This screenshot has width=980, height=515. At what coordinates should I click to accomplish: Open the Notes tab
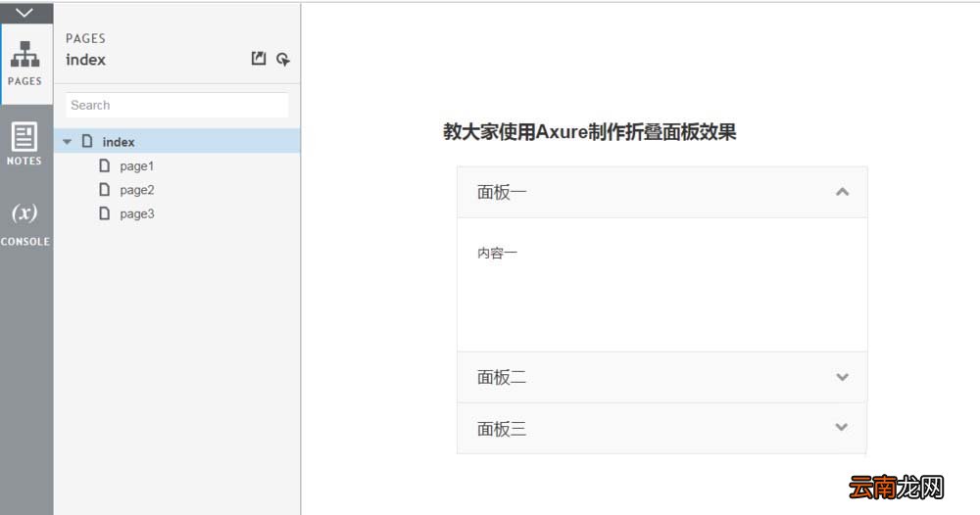click(25, 144)
